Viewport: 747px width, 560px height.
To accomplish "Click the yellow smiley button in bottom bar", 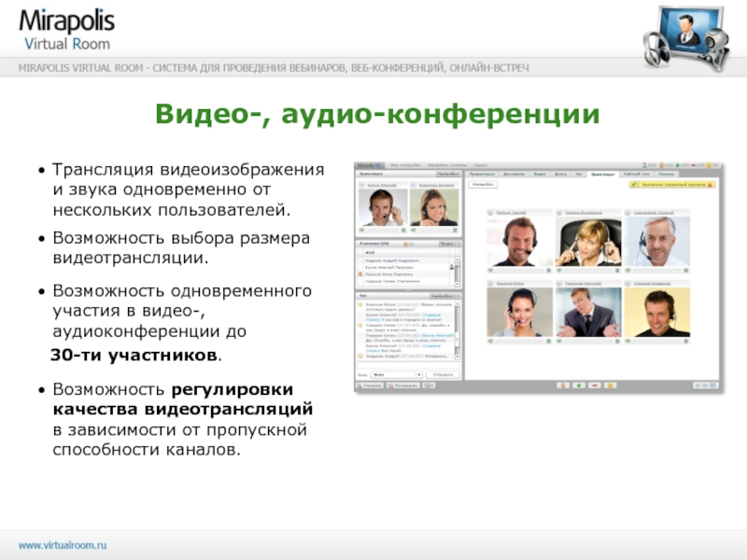I will click(611, 385).
